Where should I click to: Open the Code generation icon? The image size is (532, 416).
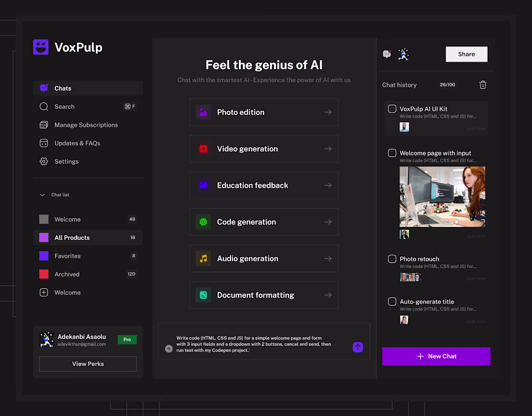click(x=203, y=222)
